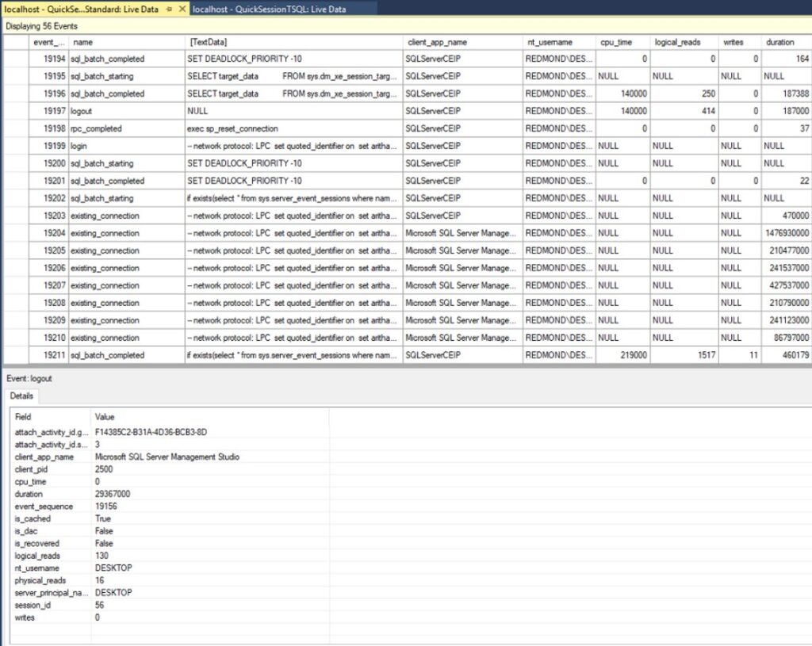Select existing_connection row 19206
Image resolution: width=812 pixels, height=646 pixels.
(408, 268)
